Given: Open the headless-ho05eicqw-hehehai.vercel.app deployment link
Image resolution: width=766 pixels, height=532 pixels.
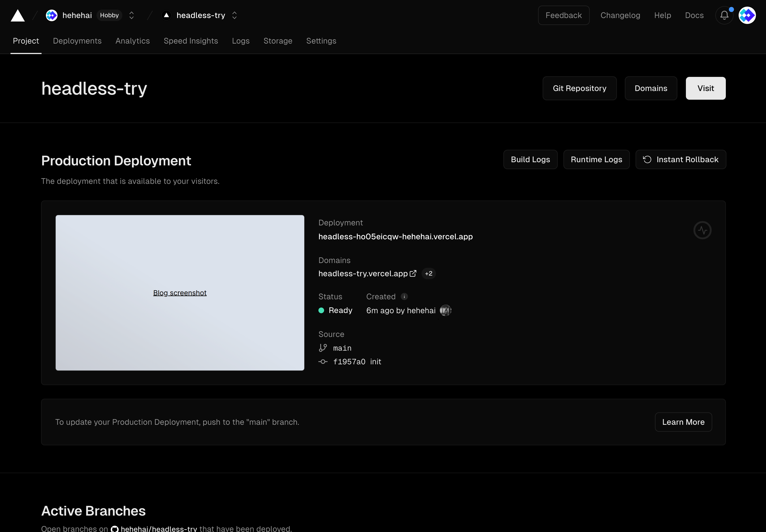Looking at the screenshot, I should point(396,237).
